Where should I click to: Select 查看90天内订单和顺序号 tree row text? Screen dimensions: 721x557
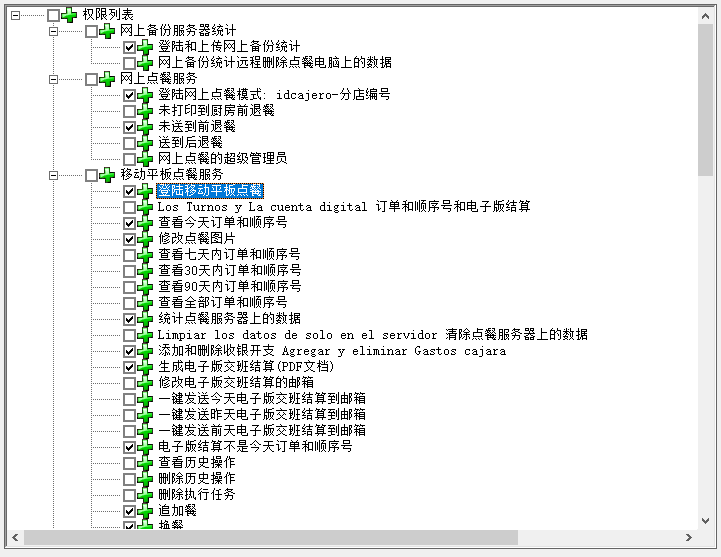pyautogui.click(x=229, y=287)
